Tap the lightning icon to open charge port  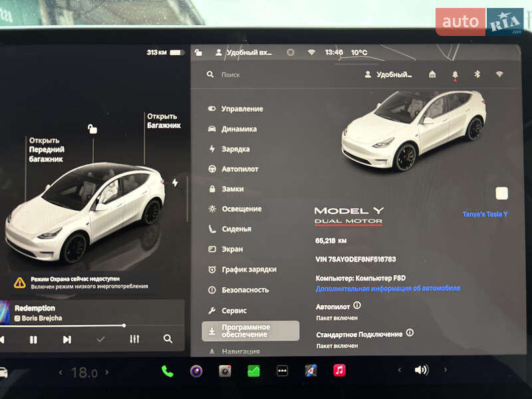[175, 181]
